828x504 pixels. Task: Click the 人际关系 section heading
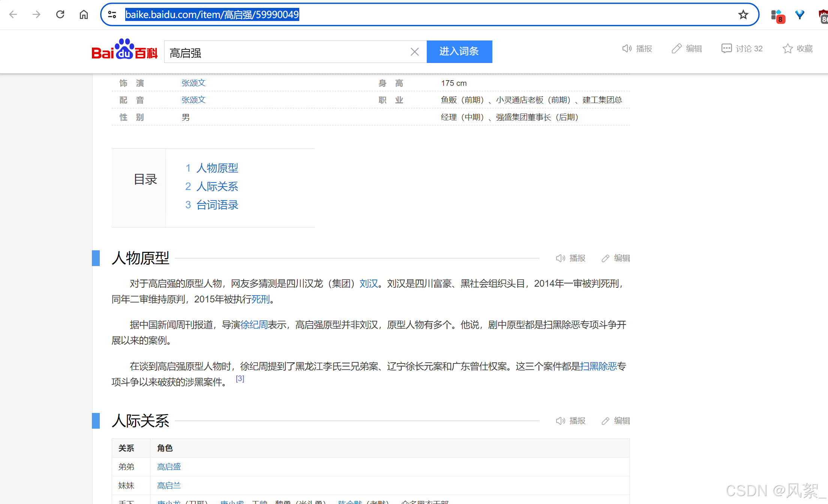141,421
